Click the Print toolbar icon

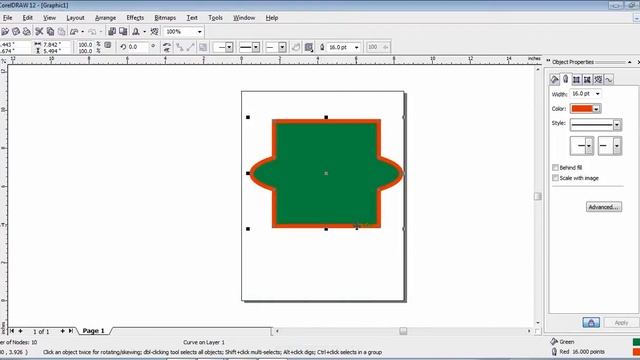pyautogui.click(x=27, y=31)
